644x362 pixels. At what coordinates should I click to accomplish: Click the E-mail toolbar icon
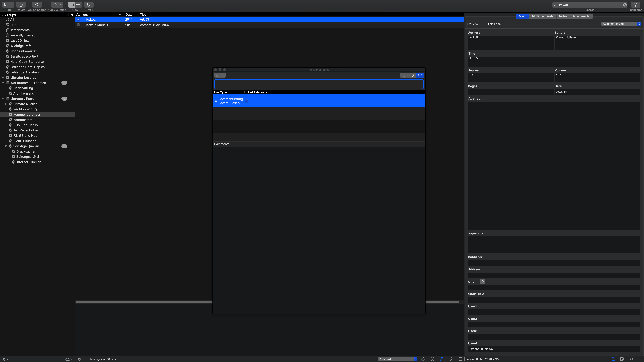tap(89, 5)
